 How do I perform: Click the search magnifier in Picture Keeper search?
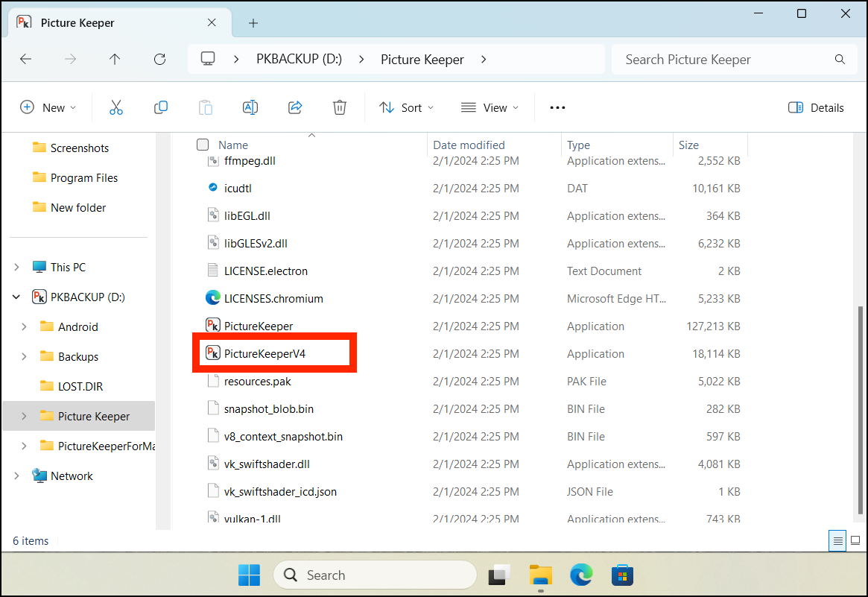click(840, 60)
